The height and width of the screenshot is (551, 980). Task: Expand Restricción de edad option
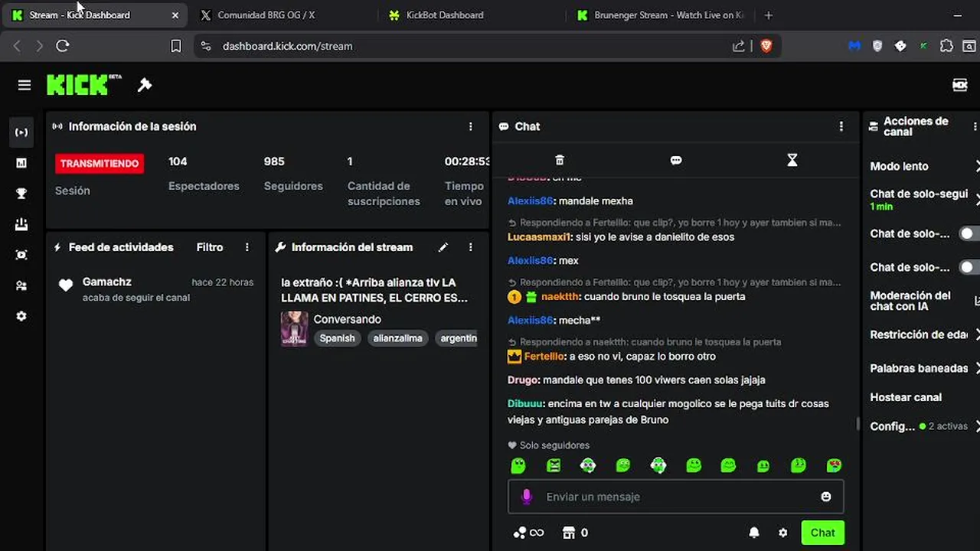click(925, 334)
